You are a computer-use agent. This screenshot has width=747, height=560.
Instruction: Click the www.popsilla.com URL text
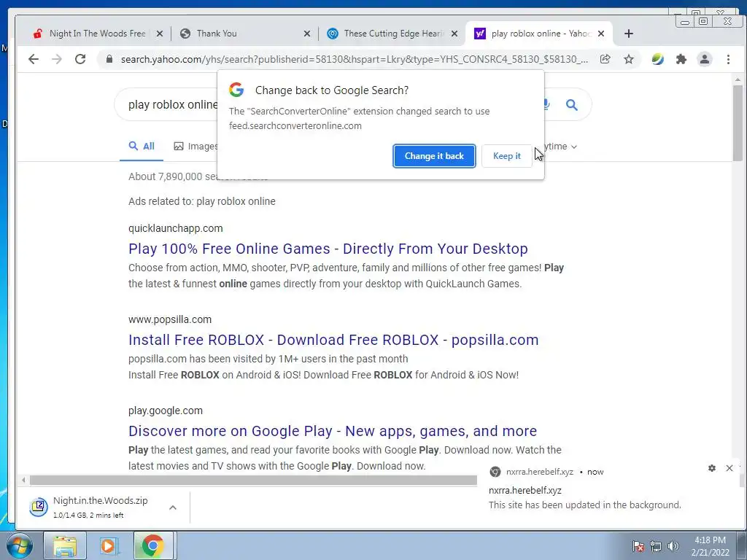tap(169, 319)
